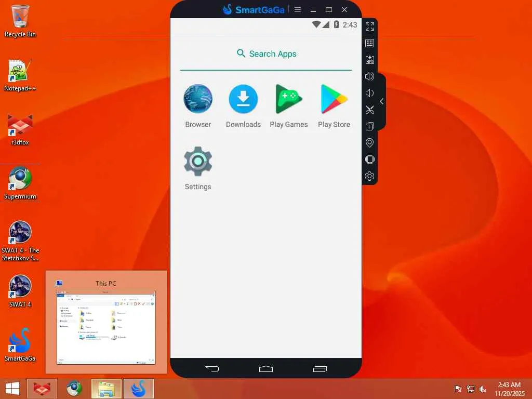Click the shake device icon
The height and width of the screenshot is (399, 532).
click(370, 159)
